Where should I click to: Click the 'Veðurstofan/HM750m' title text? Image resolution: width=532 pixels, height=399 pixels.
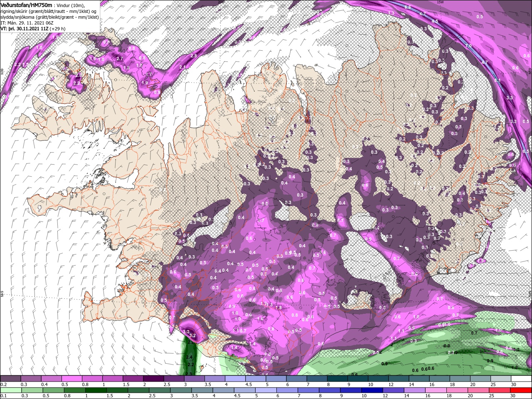tap(27, 5)
